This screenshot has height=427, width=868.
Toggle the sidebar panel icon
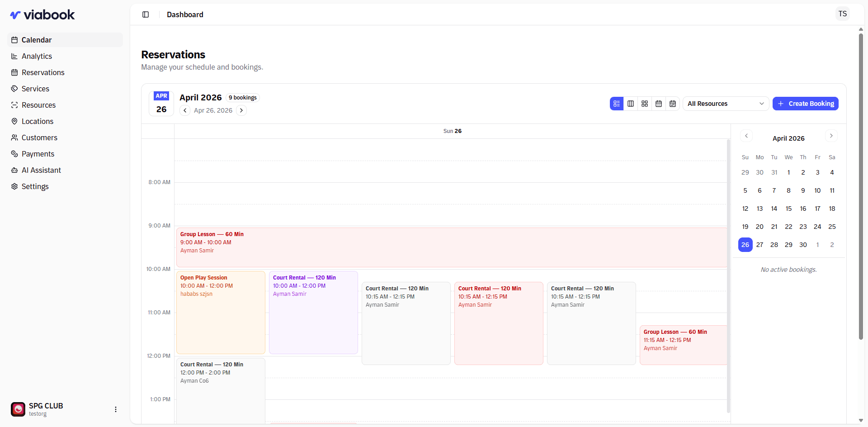click(146, 14)
